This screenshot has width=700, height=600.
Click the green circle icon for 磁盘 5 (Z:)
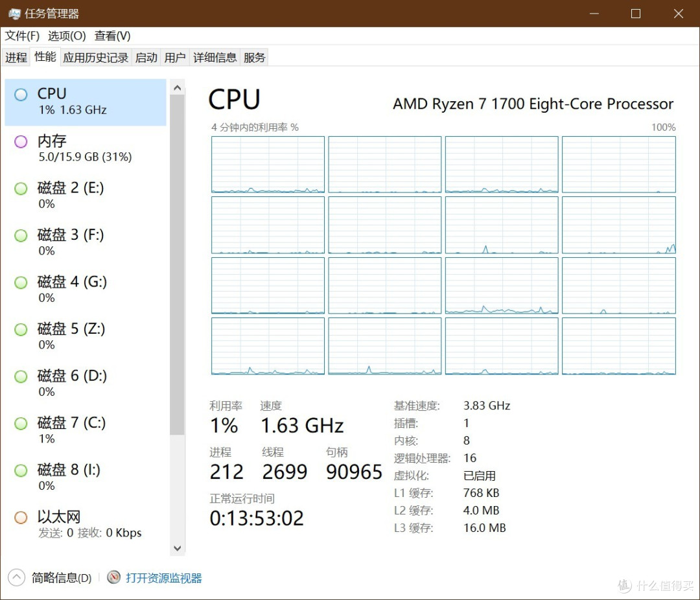[x=21, y=329]
